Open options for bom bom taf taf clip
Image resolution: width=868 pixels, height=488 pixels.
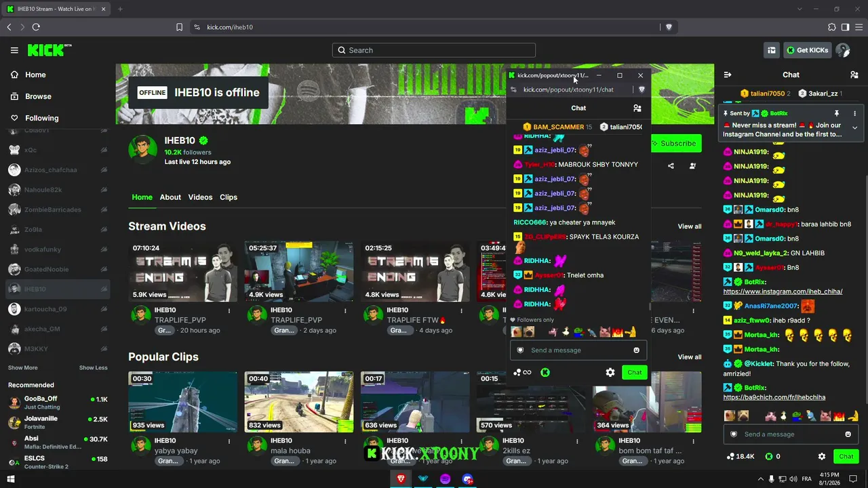point(693,442)
